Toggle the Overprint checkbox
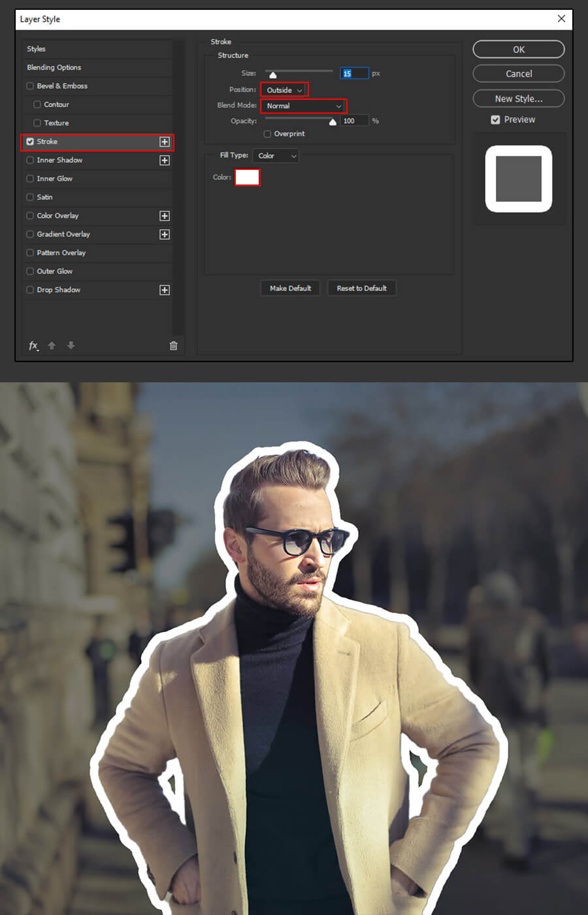The height and width of the screenshot is (915, 588). pyautogui.click(x=267, y=134)
